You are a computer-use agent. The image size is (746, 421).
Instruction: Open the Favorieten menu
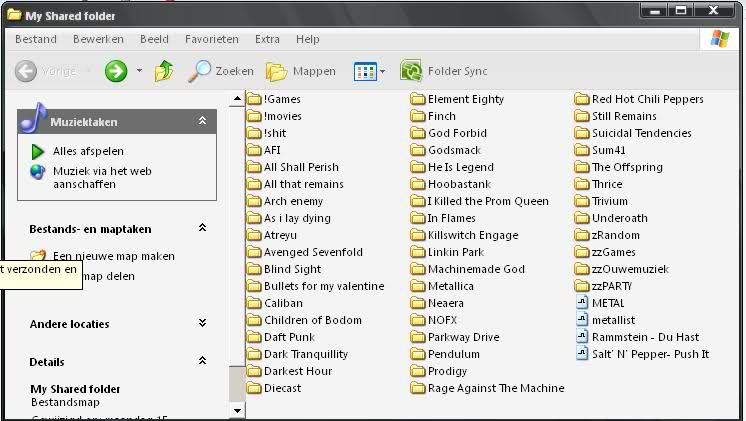(211, 39)
